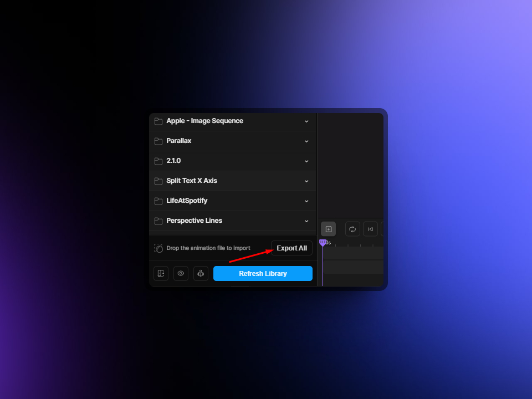Click the 'Drop the animation file to import' text
Image resolution: width=532 pixels, height=399 pixels.
pyautogui.click(x=208, y=248)
